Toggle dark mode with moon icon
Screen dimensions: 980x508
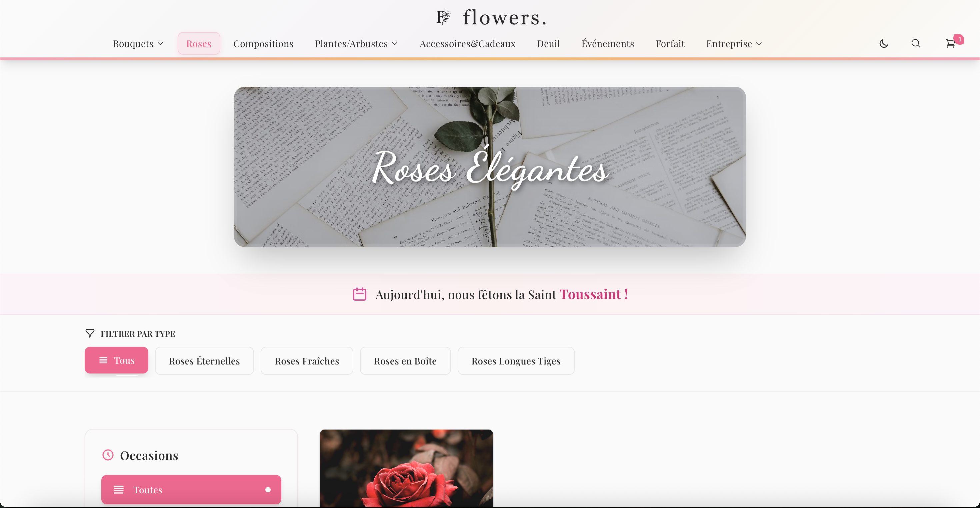click(x=883, y=44)
